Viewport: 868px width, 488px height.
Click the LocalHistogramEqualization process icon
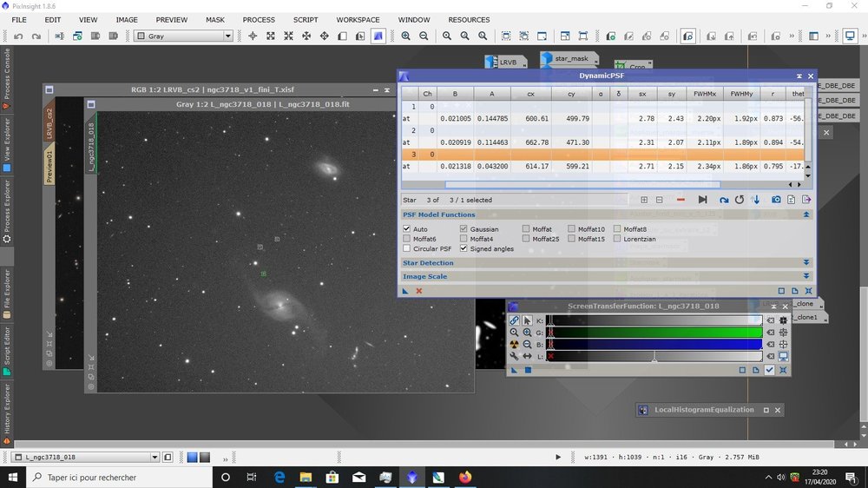[643, 410]
